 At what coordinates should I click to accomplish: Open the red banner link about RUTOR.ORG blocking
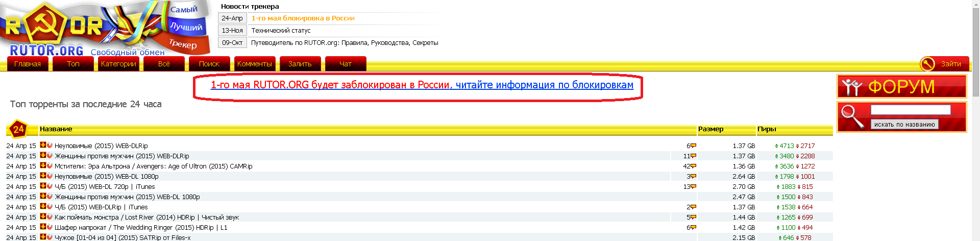(422, 85)
